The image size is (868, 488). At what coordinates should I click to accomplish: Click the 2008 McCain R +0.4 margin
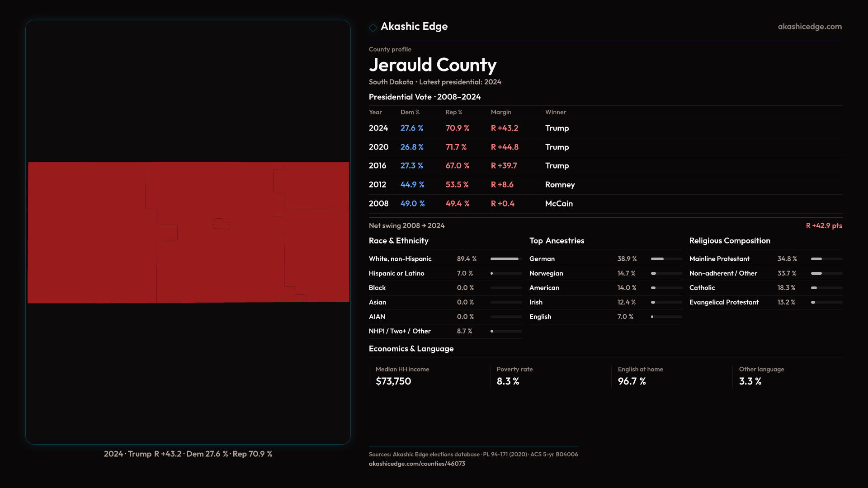[x=502, y=204]
